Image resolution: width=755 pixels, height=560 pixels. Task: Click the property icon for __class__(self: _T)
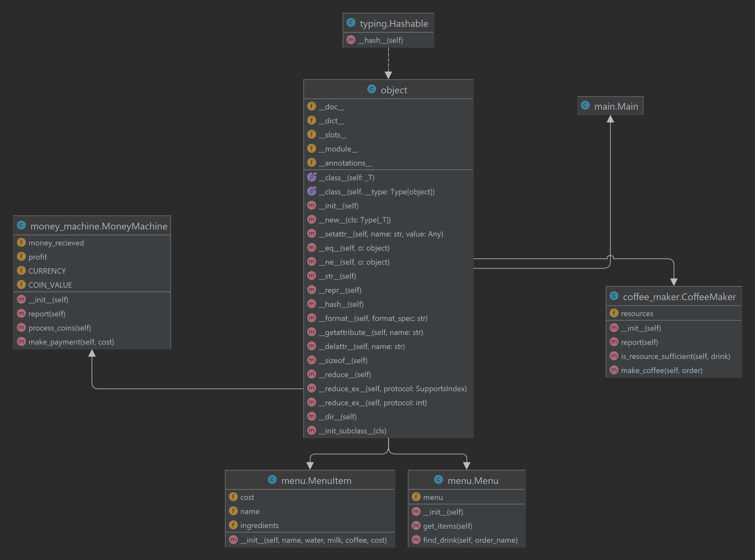coord(312,177)
